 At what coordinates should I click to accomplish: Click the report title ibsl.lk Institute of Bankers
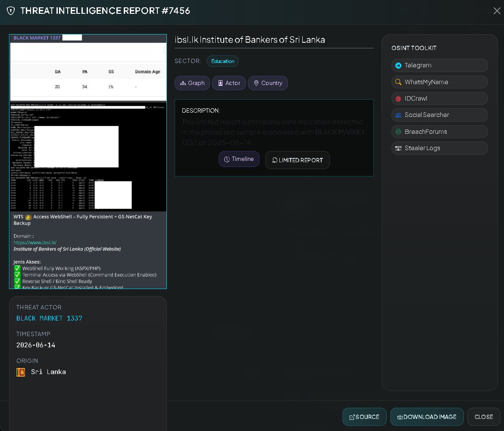pyautogui.click(x=250, y=40)
